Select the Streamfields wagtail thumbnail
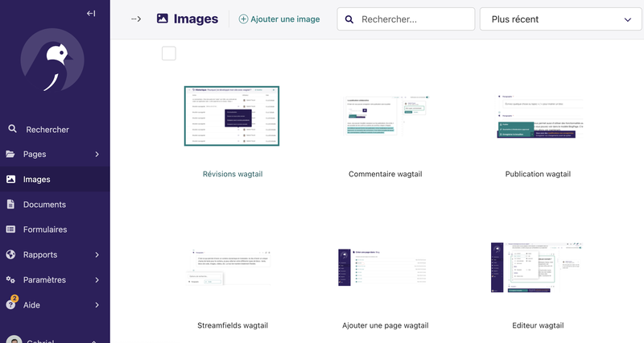The height and width of the screenshot is (343, 644). pyautogui.click(x=229, y=267)
